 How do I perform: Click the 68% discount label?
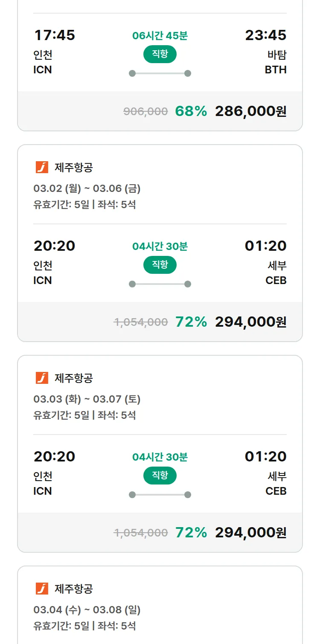pos(191,111)
